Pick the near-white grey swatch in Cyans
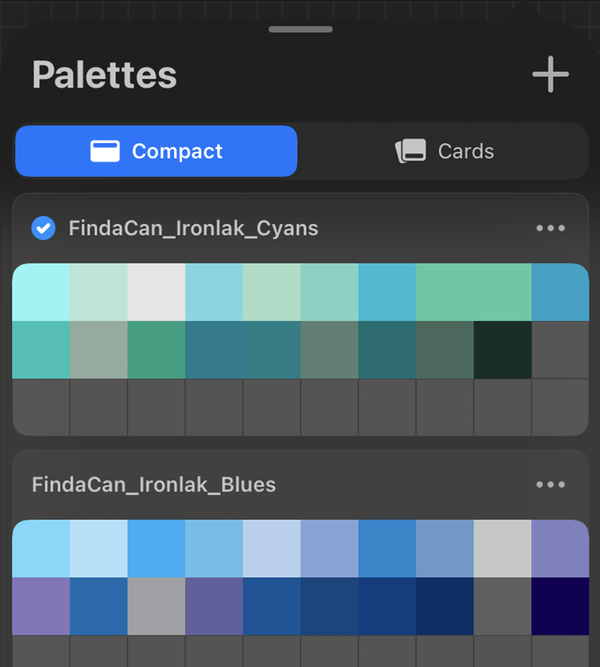This screenshot has height=667, width=600. pos(156,292)
